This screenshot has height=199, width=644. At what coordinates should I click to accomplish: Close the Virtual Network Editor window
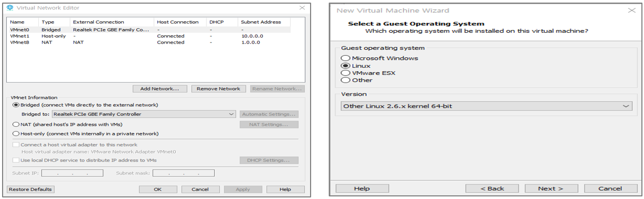[x=302, y=8]
